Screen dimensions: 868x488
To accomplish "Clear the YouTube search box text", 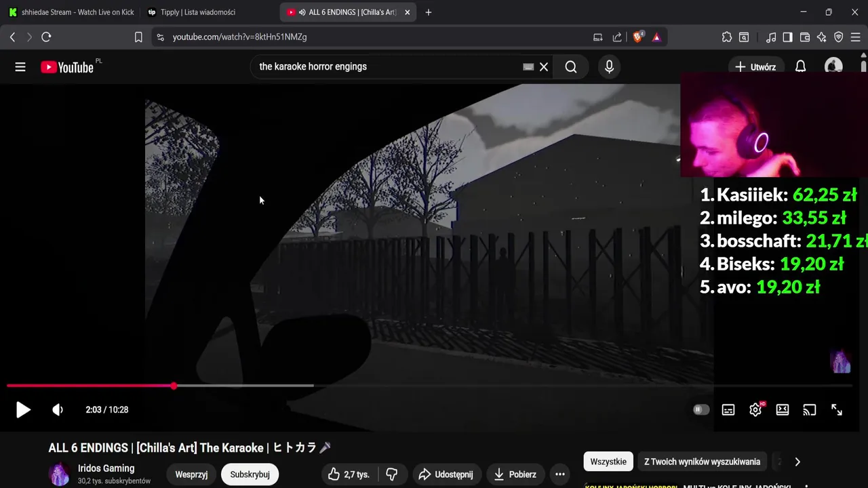I will click(x=544, y=67).
